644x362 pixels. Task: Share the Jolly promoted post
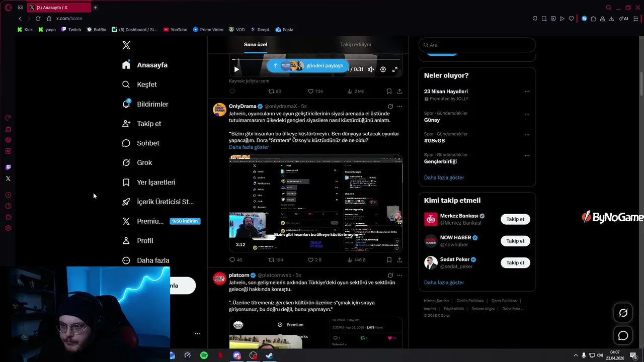(399, 92)
